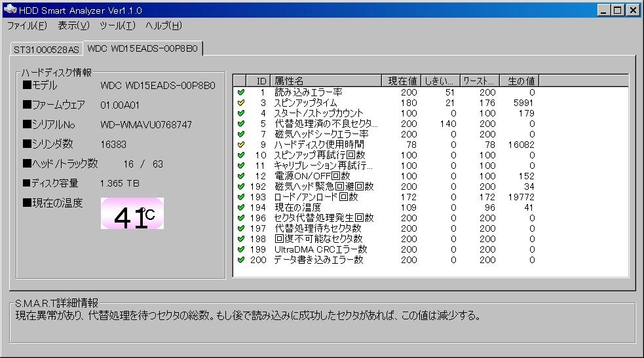644x358 pixels.
Task: Open the 表示(V) menu
Action: tap(73, 26)
